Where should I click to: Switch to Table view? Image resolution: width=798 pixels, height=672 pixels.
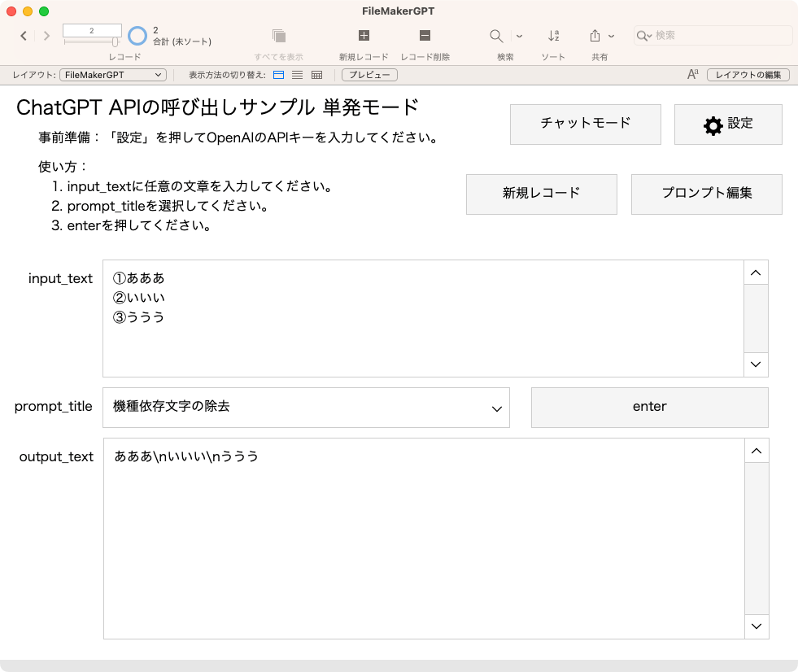(316, 75)
